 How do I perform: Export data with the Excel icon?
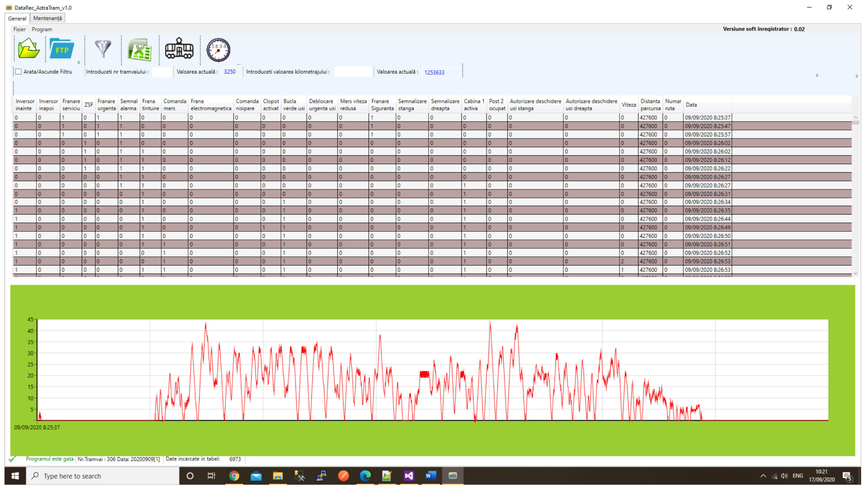tap(140, 50)
